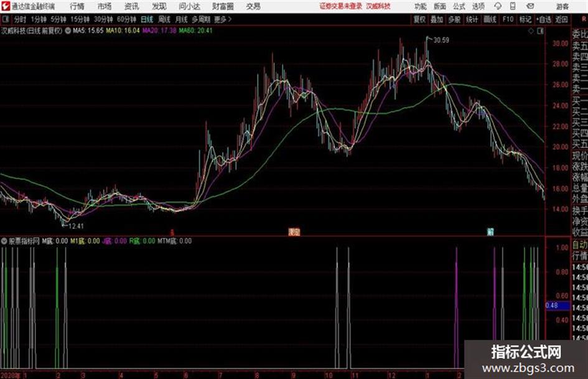588x379 pixels.
Task: Open the 资讯 menu
Action: [x=131, y=6]
